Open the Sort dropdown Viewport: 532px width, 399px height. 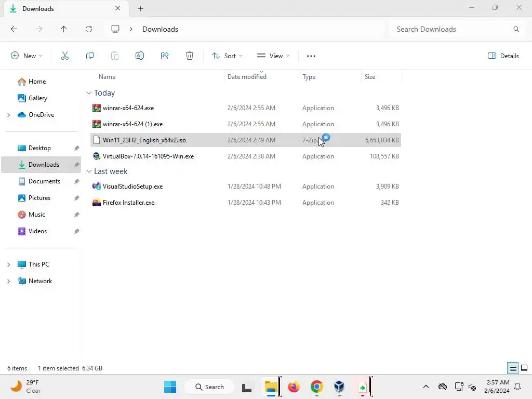(227, 56)
